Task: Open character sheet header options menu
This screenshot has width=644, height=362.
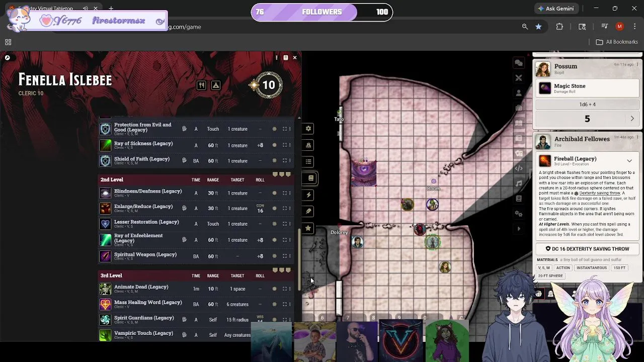Action: tap(276, 58)
